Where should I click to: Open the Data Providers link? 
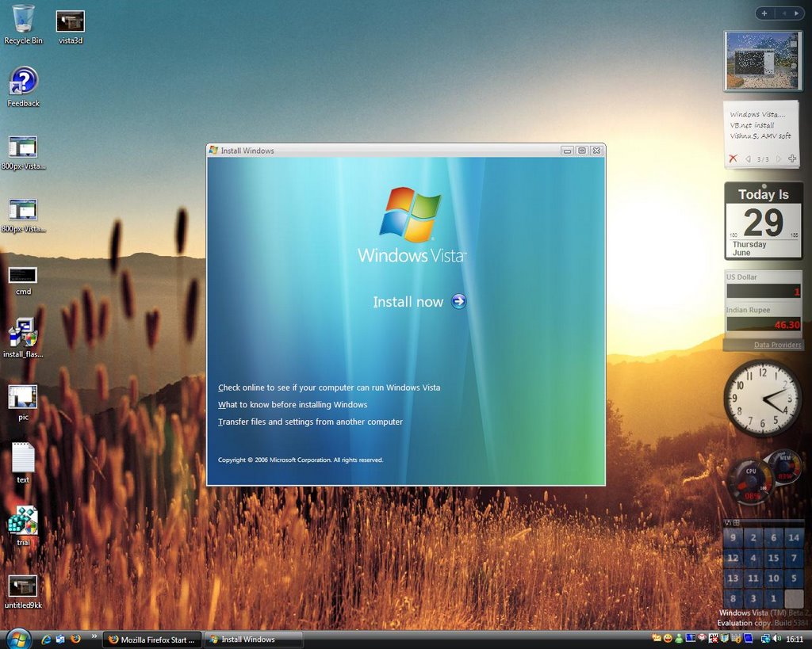coord(777,345)
